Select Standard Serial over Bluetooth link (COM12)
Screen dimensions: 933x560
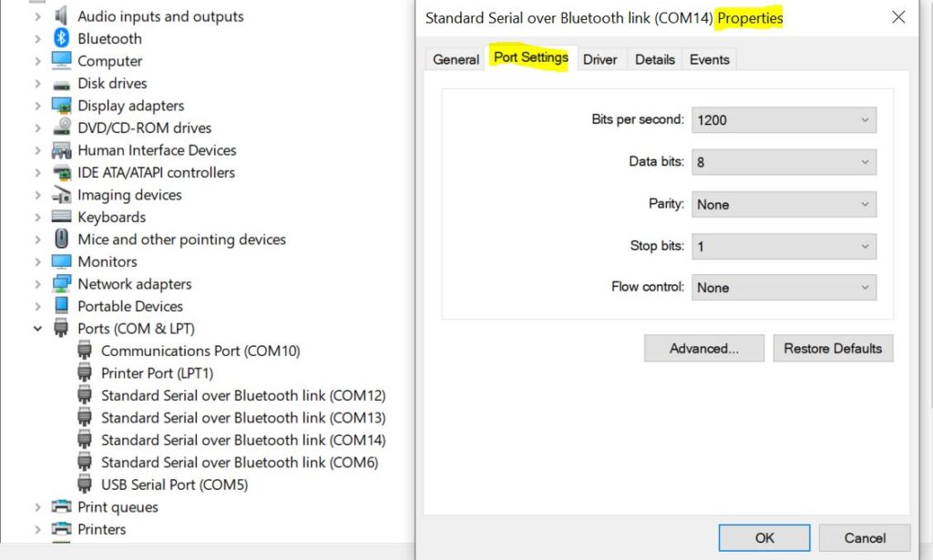(243, 395)
